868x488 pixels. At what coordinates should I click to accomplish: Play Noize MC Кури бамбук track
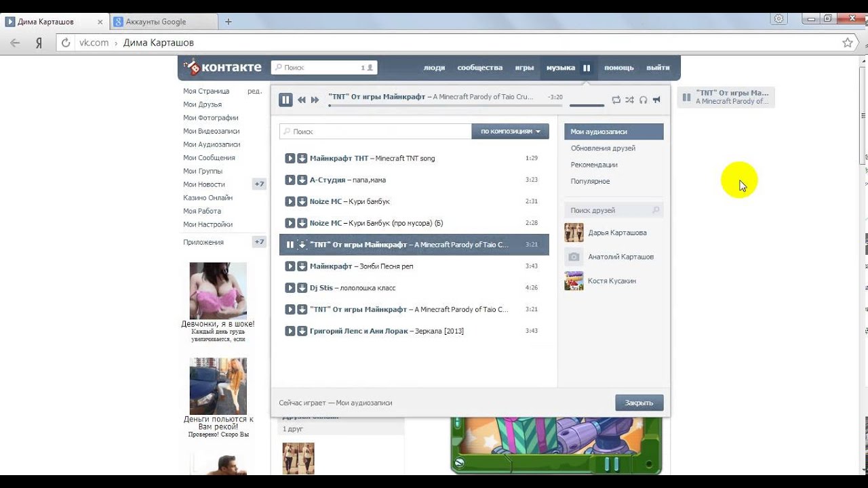click(290, 201)
